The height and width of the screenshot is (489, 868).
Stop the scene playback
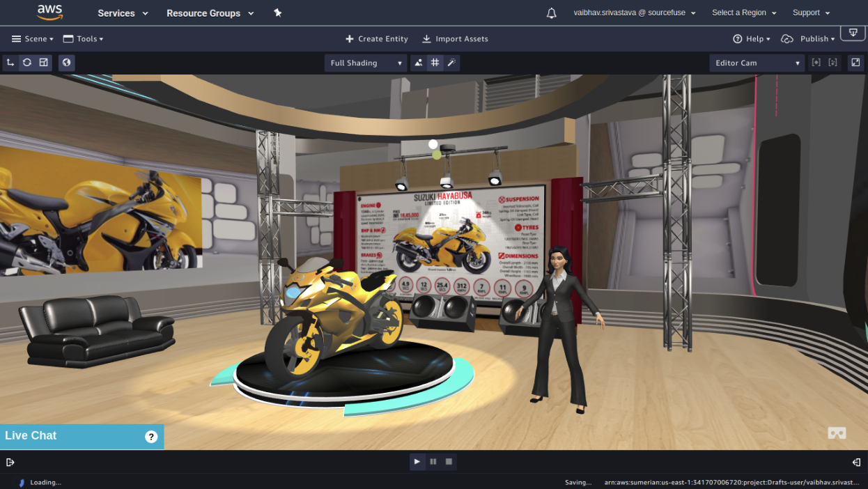point(449,461)
